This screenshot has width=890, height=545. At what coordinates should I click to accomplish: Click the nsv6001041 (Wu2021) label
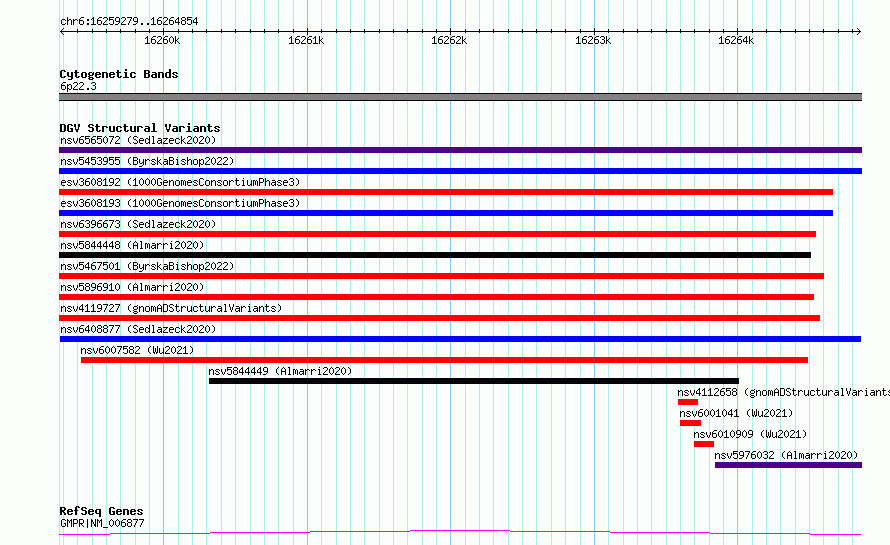pyautogui.click(x=736, y=413)
